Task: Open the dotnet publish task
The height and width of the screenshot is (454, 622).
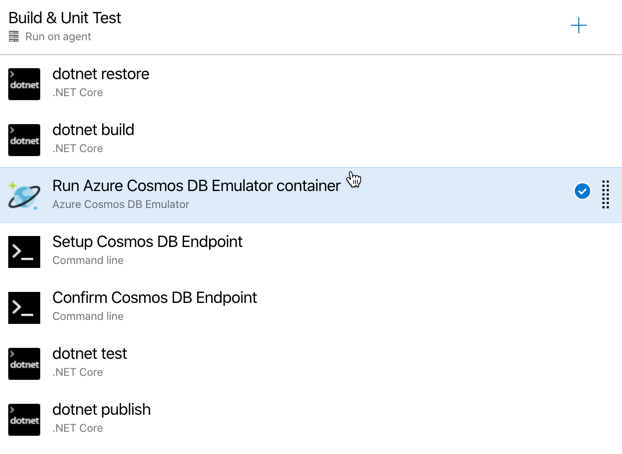Action: [x=311, y=419]
